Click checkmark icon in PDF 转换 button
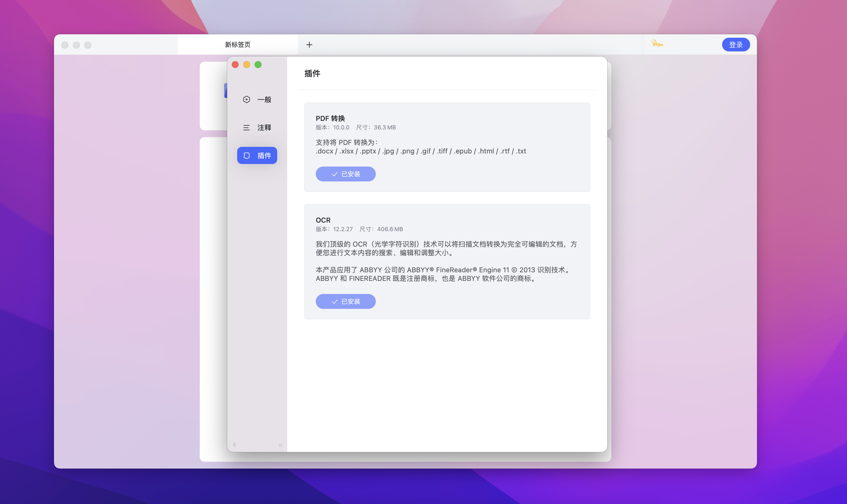The image size is (847, 504). click(335, 174)
